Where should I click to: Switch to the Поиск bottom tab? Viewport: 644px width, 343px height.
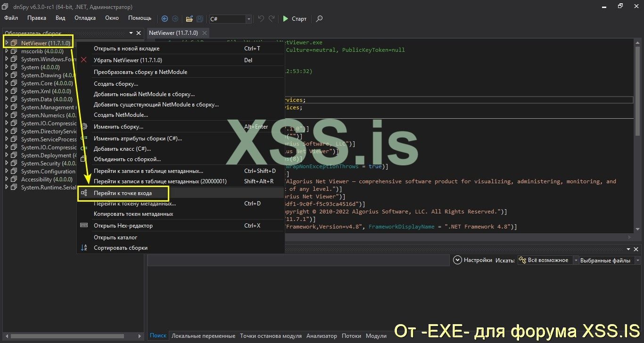click(x=158, y=336)
